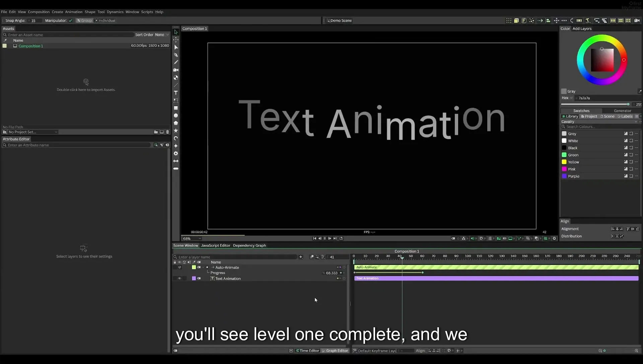Select the Star shape tool
The height and width of the screenshot is (364, 643).
pyautogui.click(x=176, y=130)
